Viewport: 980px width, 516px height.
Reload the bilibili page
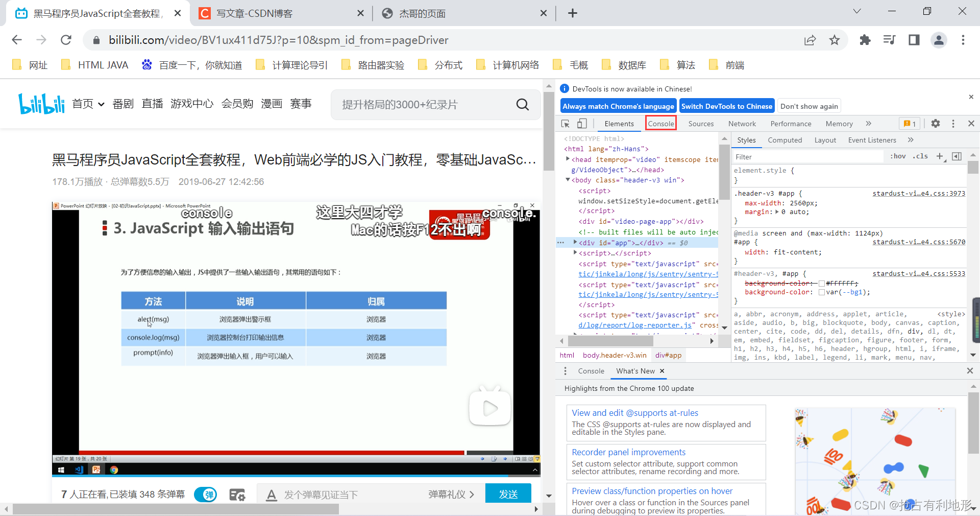coord(66,40)
